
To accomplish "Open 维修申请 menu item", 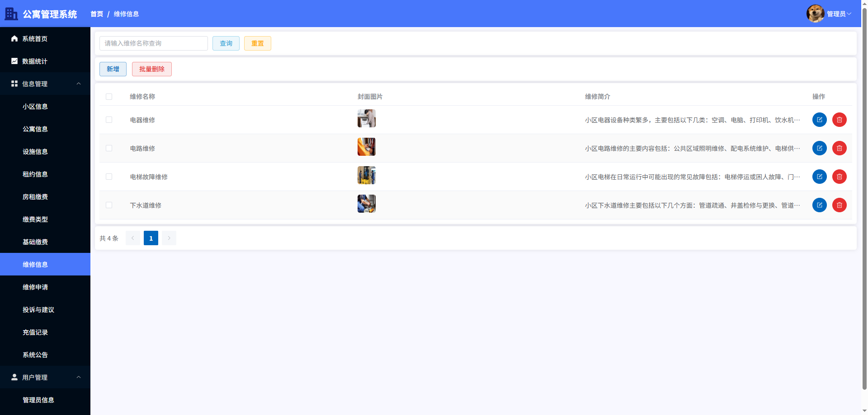I will point(45,287).
